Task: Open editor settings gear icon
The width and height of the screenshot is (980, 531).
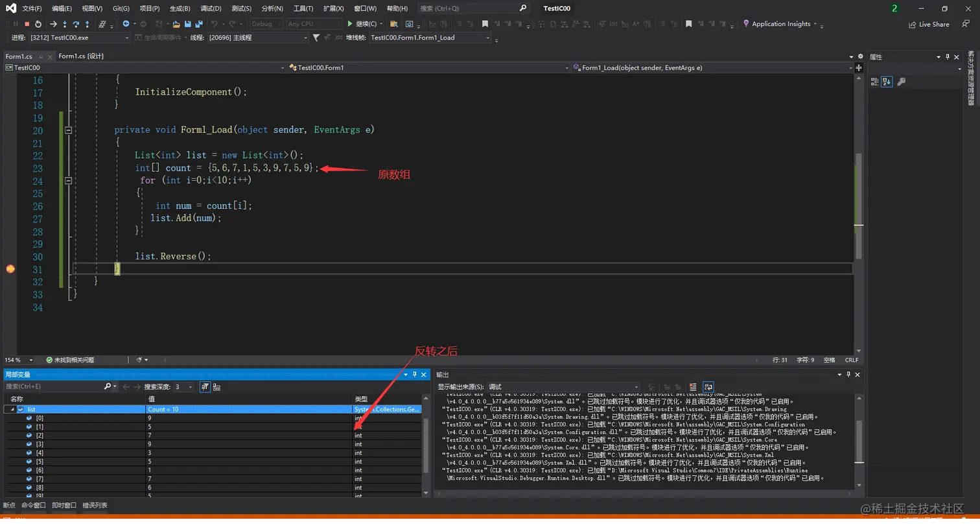Action: (861, 56)
